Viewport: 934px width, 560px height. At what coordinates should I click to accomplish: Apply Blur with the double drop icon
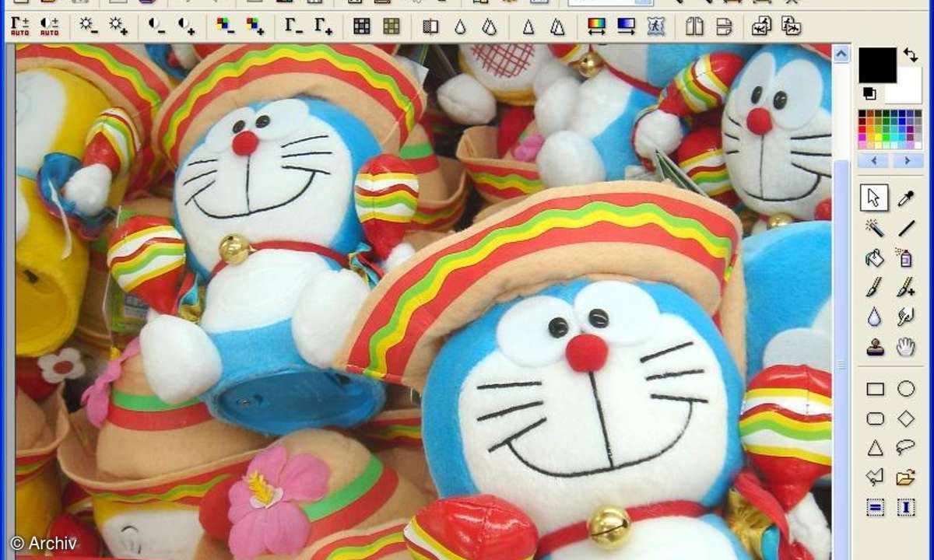[489, 26]
